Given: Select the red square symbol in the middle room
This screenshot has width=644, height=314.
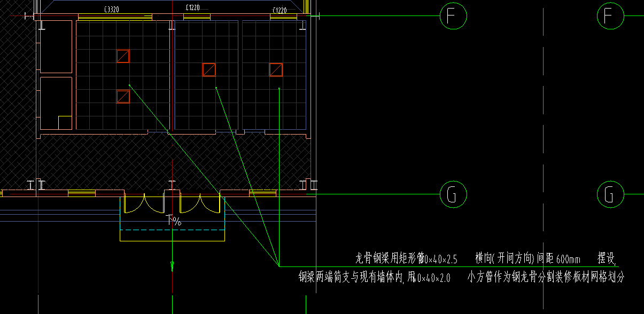Looking at the screenshot, I should click(209, 69).
